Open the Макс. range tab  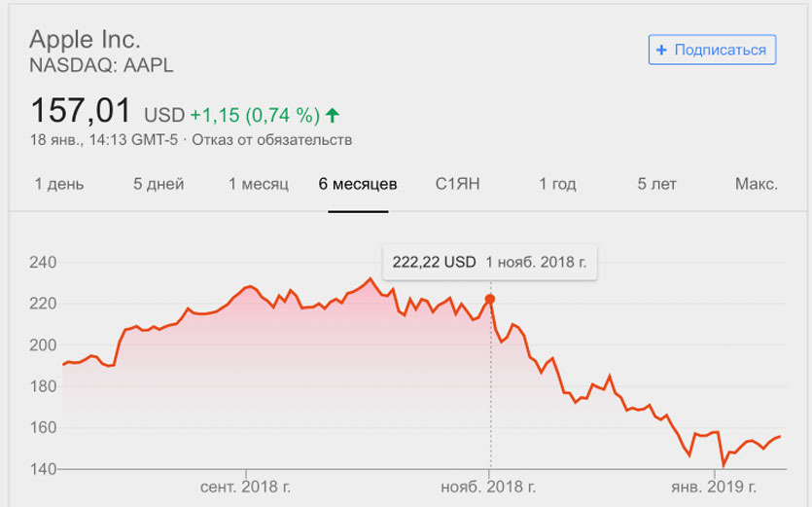pos(756,184)
